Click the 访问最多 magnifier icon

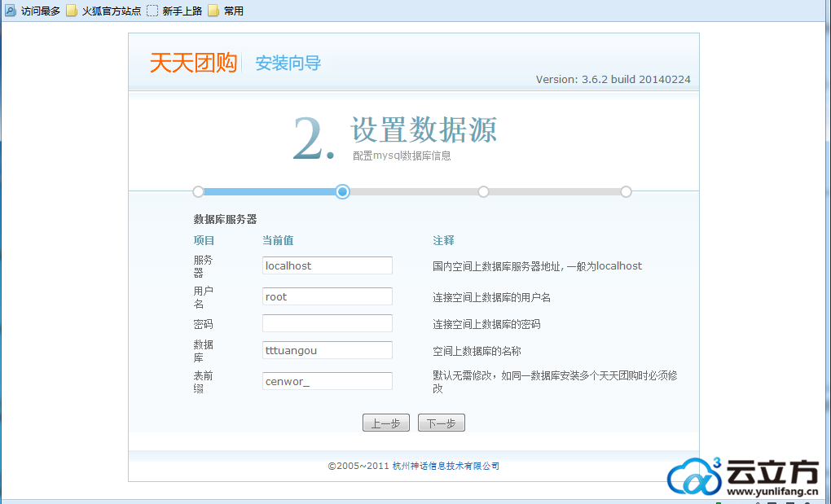[11, 11]
